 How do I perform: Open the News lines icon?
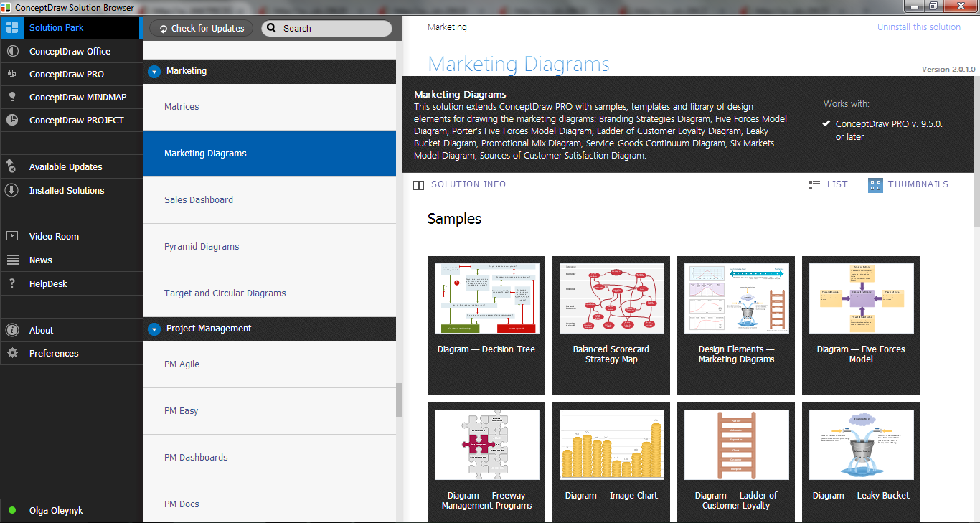point(11,260)
